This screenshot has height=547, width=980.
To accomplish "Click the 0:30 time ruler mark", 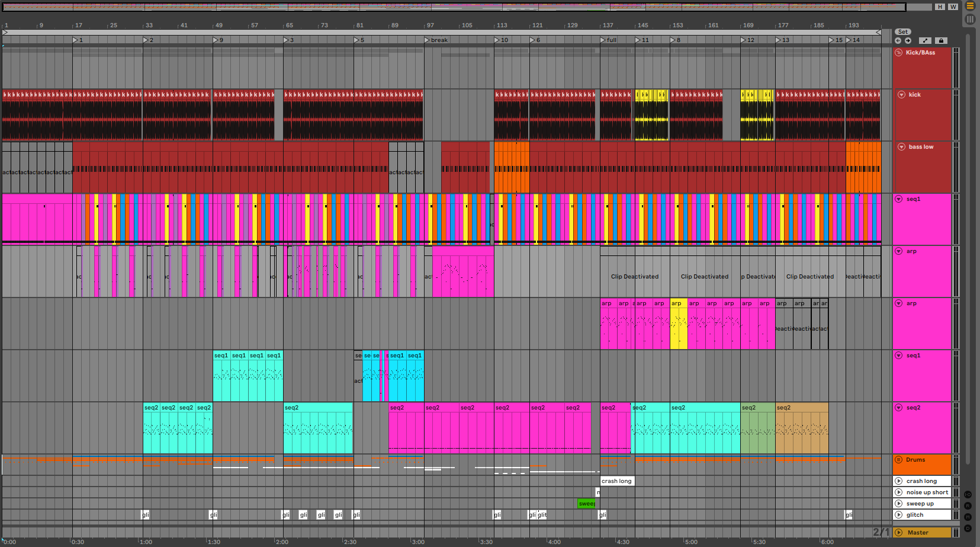I will [78, 542].
